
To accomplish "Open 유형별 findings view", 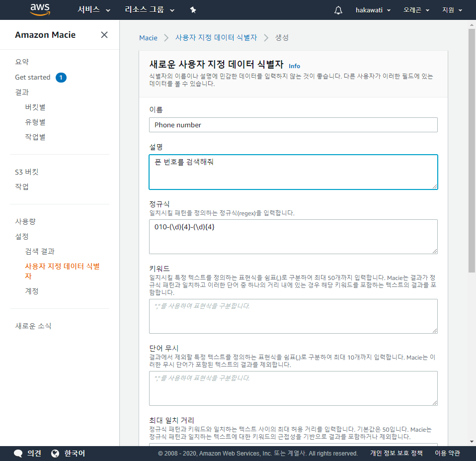I will pos(35,122).
